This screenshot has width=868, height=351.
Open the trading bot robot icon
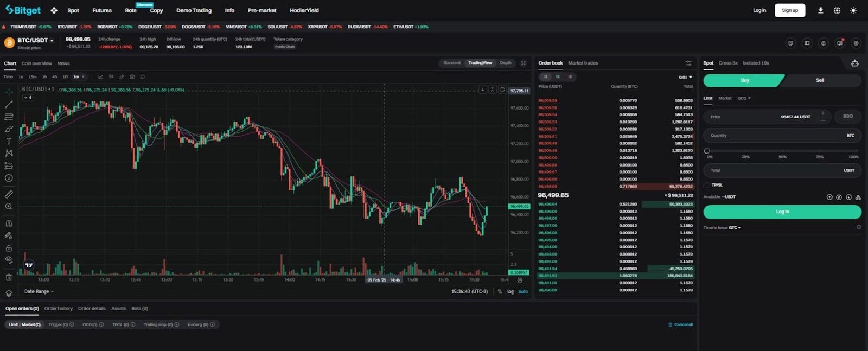[854, 63]
